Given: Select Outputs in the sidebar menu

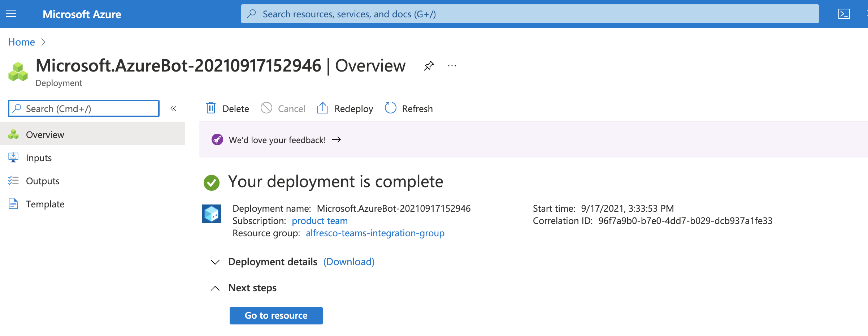Looking at the screenshot, I should click(x=43, y=181).
